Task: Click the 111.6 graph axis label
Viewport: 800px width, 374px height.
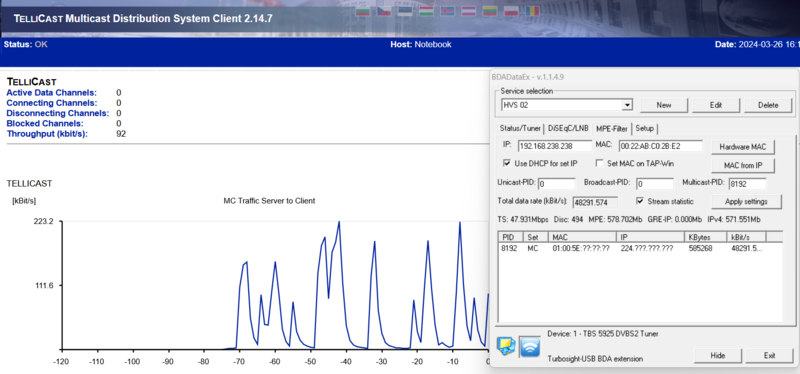Action: (x=44, y=285)
